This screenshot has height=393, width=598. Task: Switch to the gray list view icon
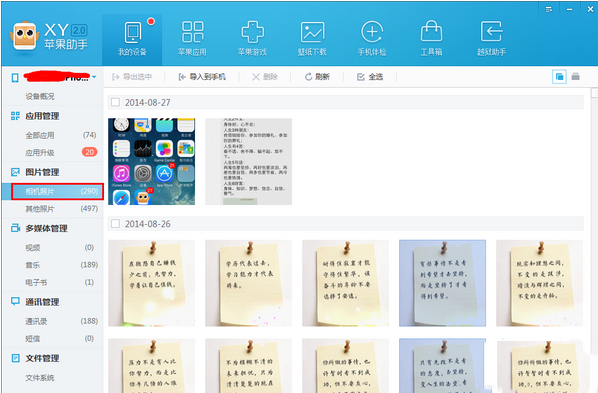[575, 77]
